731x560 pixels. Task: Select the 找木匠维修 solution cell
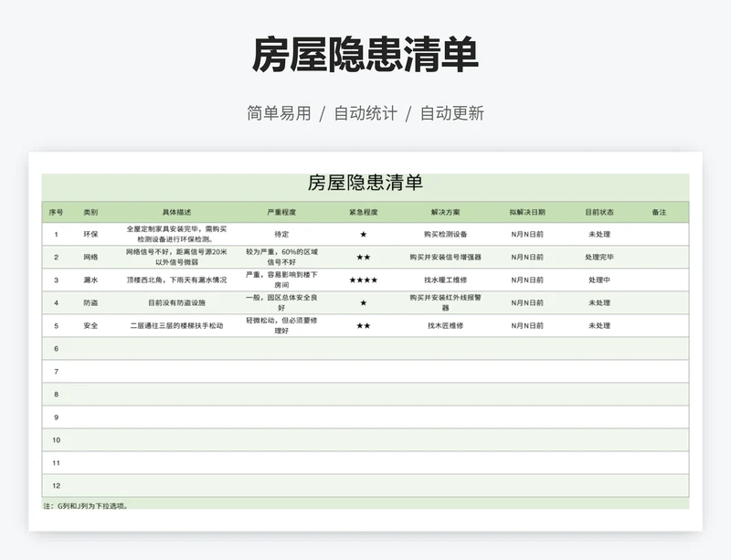446,325
